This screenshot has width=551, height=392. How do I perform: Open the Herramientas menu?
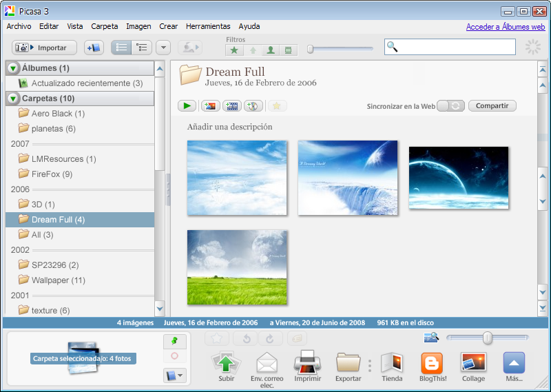click(207, 26)
